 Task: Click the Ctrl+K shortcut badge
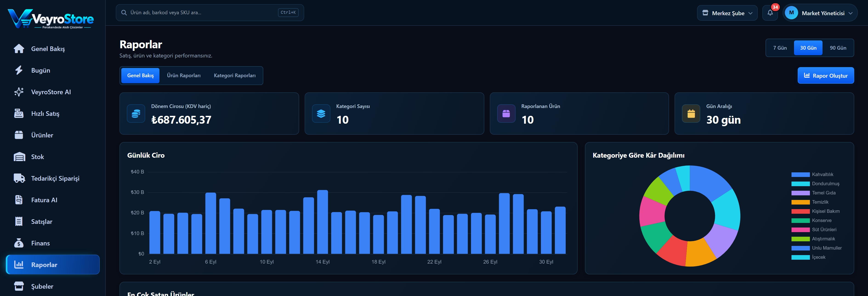[x=288, y=12]
